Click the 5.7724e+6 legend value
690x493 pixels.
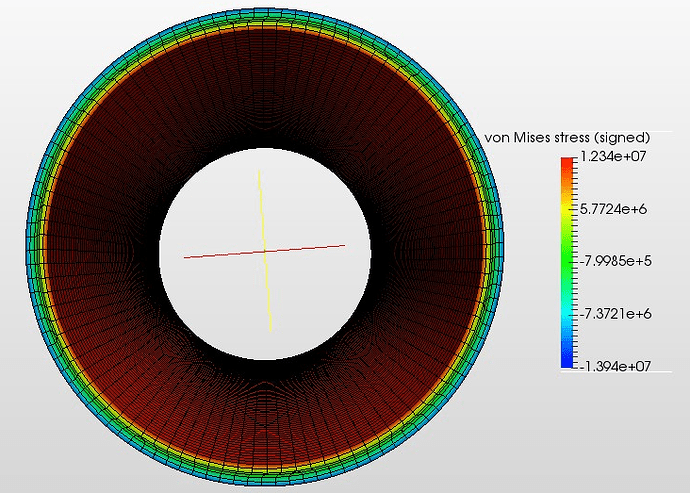point(613,209)
